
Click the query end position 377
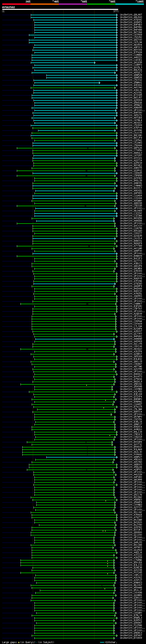click(x=115, y=11)
